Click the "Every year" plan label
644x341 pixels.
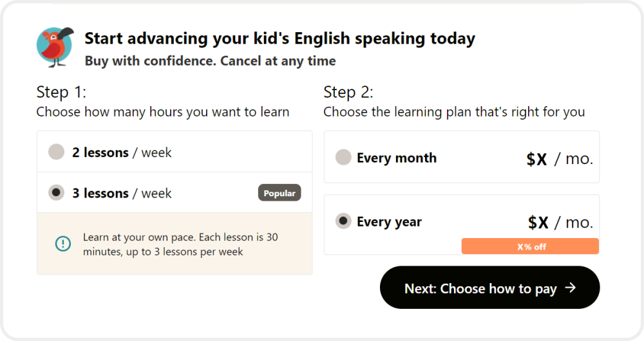(x=389, y=222)
